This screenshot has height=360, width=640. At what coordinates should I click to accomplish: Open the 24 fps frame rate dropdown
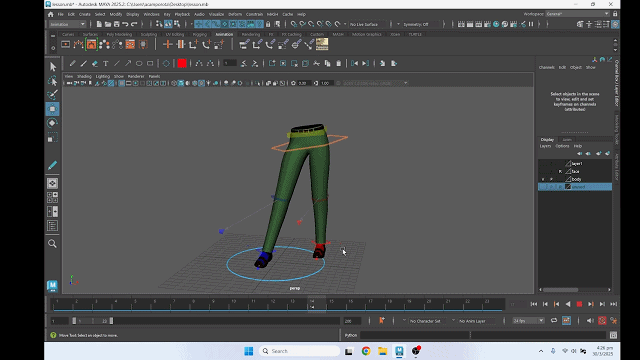pos(528,321)
